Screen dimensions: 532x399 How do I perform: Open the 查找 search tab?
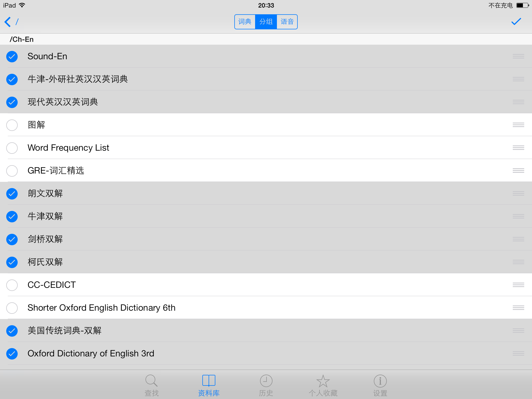[151, 385]
